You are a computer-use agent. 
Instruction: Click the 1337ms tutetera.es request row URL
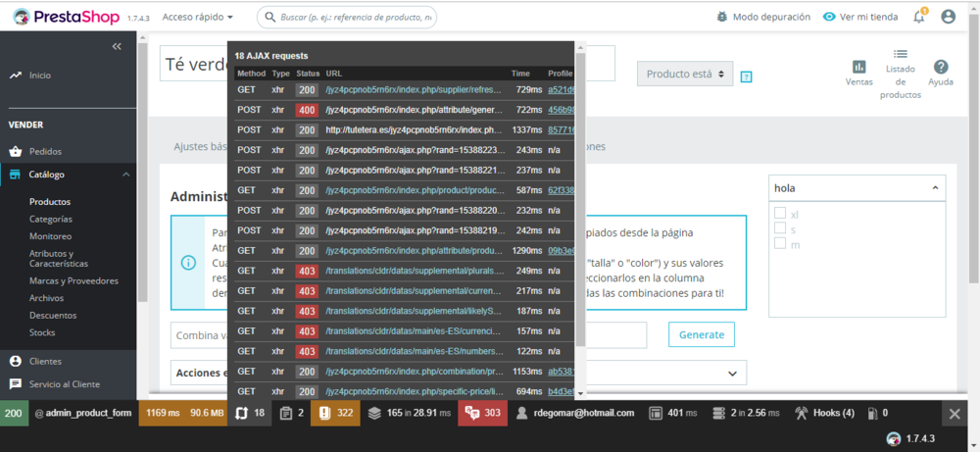pos(414,130)
